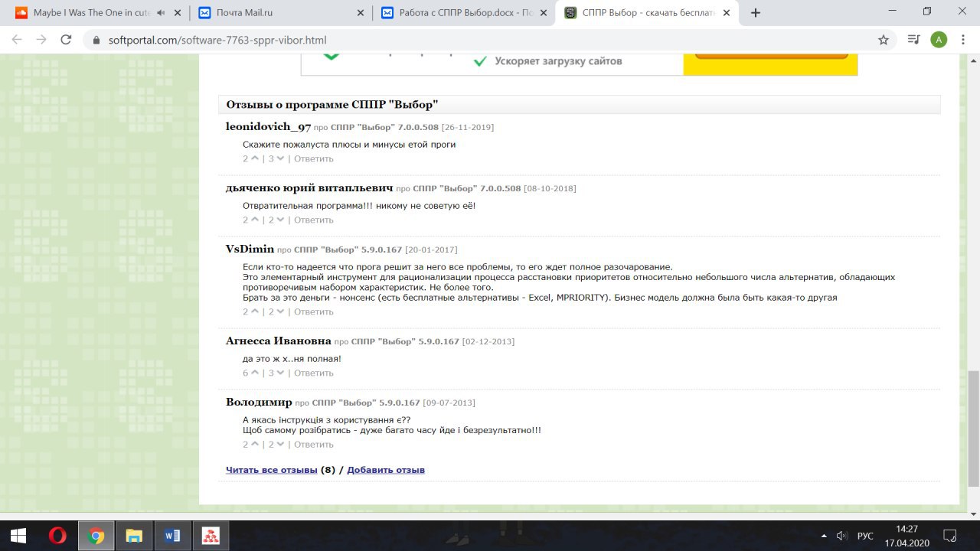Downvote Агнесса Ивановна's review
Image resolution: width=980 pixels, height=551 pixels.
point(280,373)
